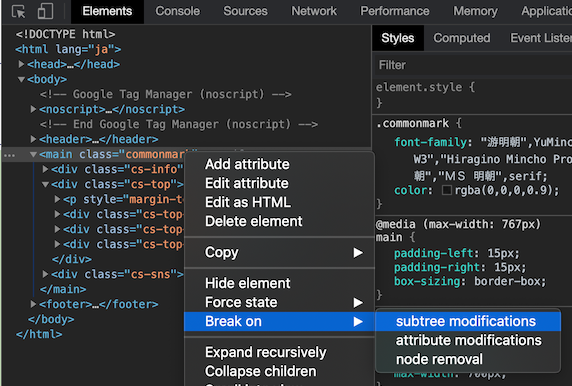The image size is (572, 386).
Task: Focus the styles Filter input field
Action: 473,65
